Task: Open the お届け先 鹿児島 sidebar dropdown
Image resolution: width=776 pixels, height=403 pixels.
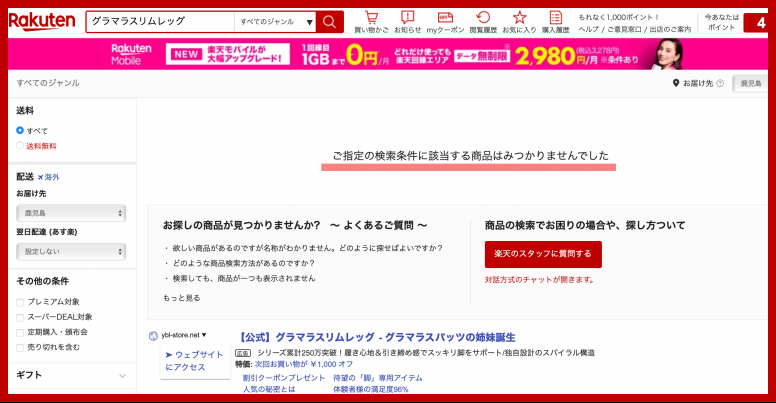Action: click(x=70, y=213)
